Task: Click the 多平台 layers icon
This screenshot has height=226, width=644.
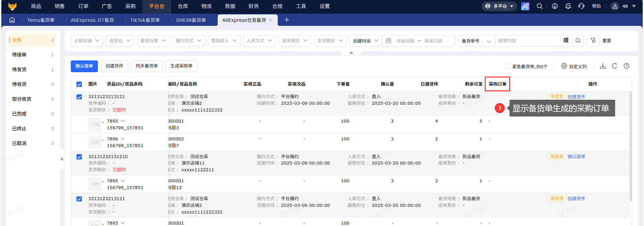Action: pos(488,6)
